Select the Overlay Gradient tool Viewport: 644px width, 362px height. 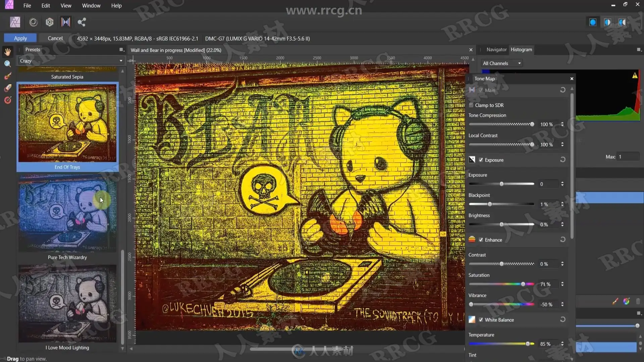click(8, 100)
